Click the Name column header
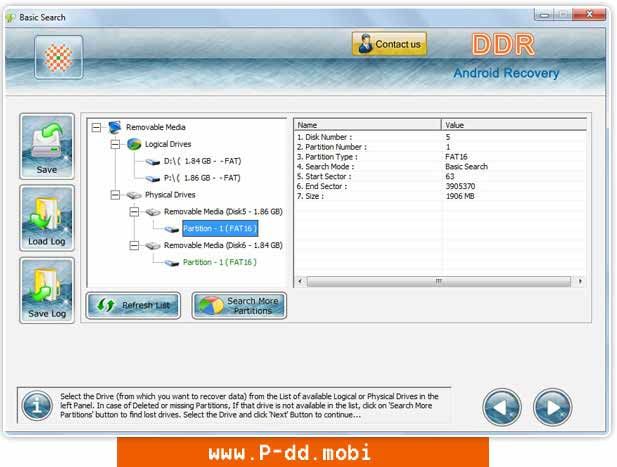Screen dimensions: 617x467 pyautogui.click(x=366, y=125)
